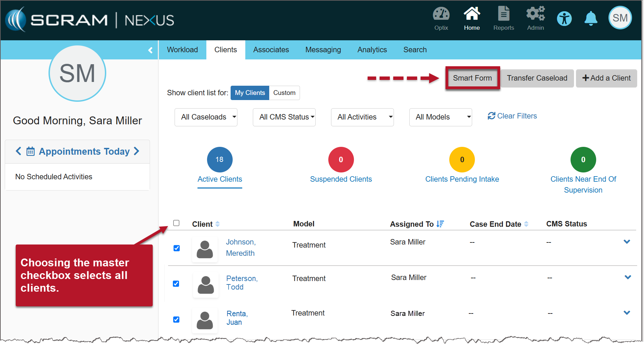The height and width of the screenshot is (349, 644).
Task: Open the All Caseloads dropdown
Action: pos(206,117)
